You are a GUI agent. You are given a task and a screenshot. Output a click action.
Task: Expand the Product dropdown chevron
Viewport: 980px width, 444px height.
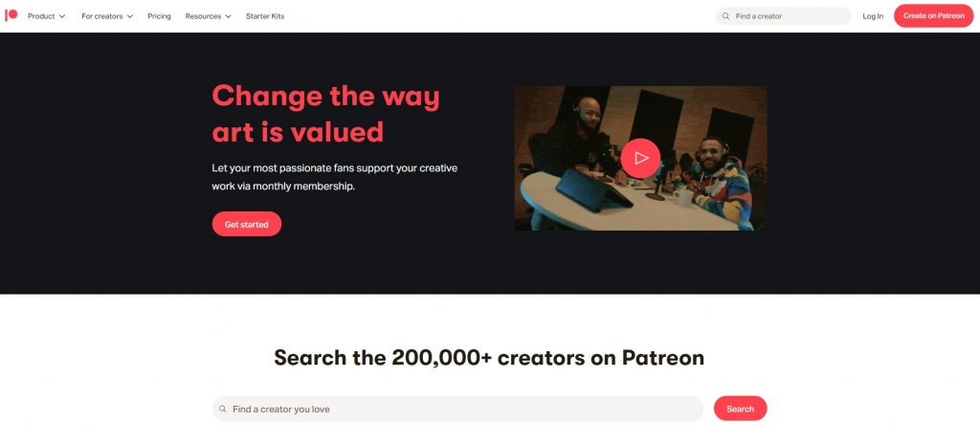pos(62,16)
